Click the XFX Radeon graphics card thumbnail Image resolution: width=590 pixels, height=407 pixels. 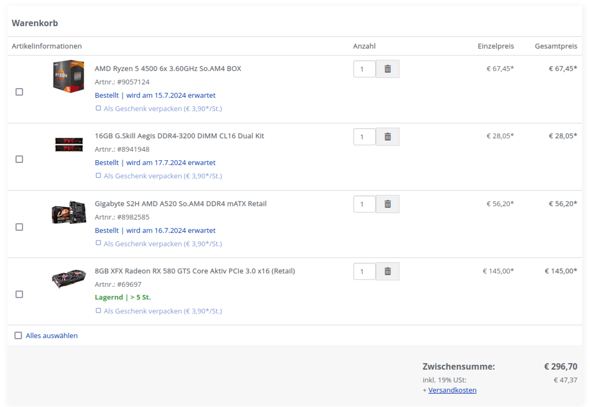point(68,279)
